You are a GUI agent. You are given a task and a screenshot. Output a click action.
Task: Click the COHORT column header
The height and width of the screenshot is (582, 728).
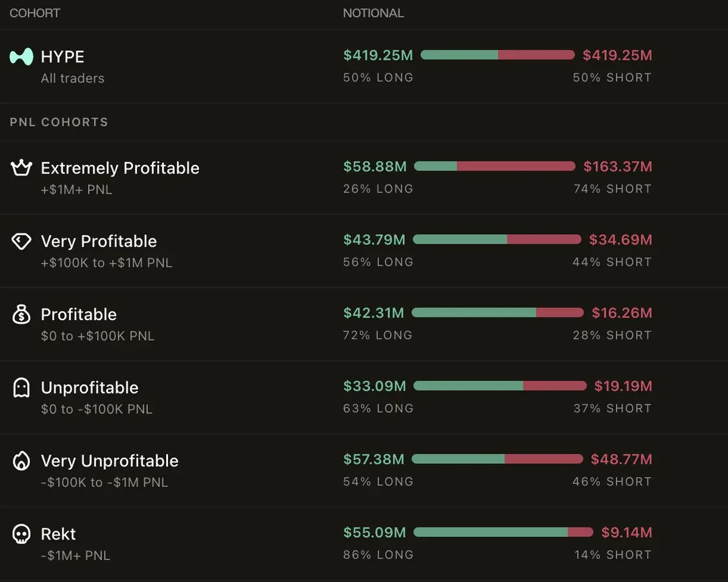click(x=35, y=13)
